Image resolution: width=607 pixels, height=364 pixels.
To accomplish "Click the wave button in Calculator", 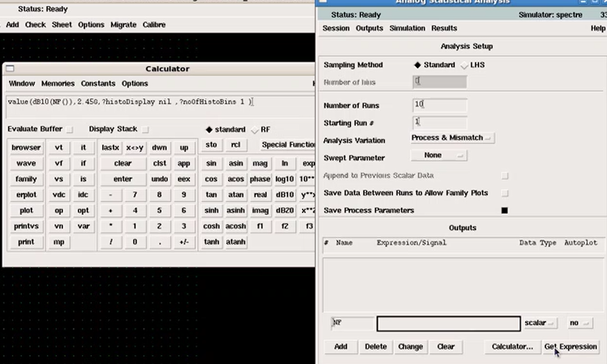I will [26, 163].
